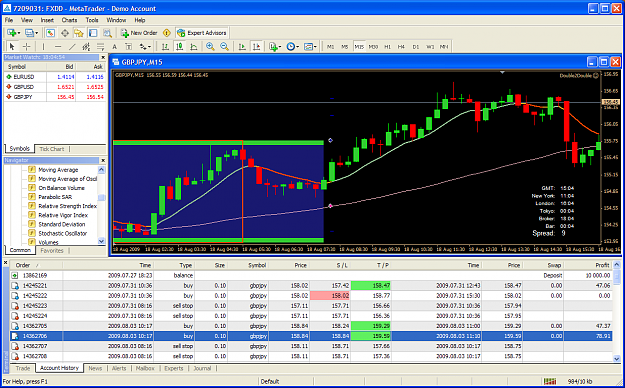Expand the Arrows tool dropdown arrow
Screen dimensions: 625x388
coord(149,47)
